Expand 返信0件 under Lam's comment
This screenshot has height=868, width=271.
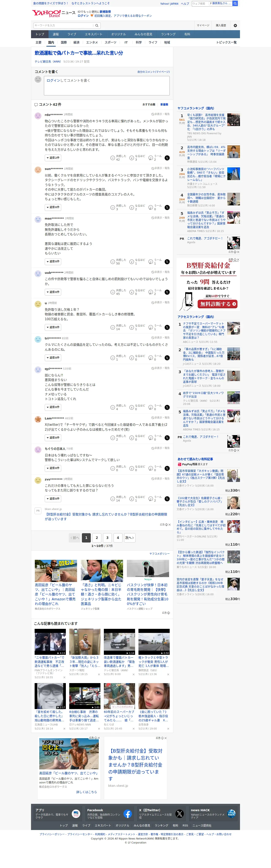point(53,437)
